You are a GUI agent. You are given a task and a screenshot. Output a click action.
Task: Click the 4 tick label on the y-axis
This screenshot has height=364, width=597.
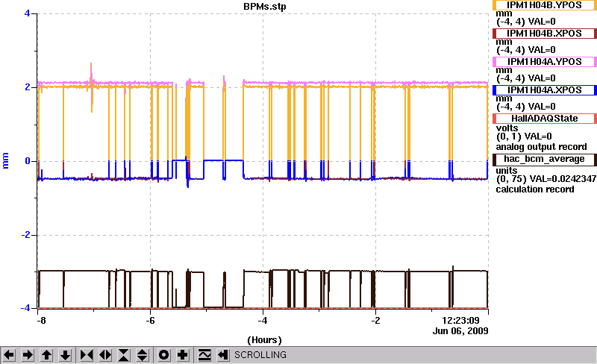tap(27, 13)
